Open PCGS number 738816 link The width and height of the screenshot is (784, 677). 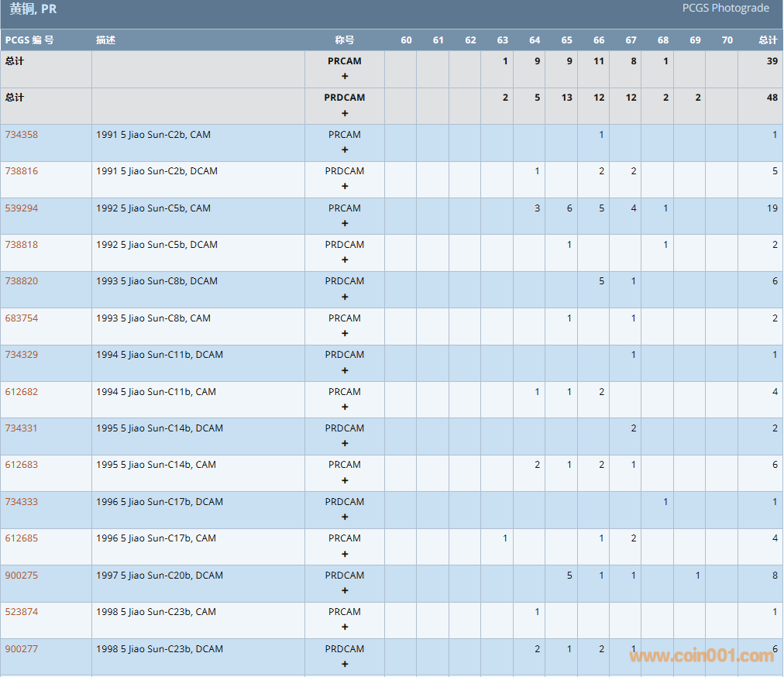21,171
